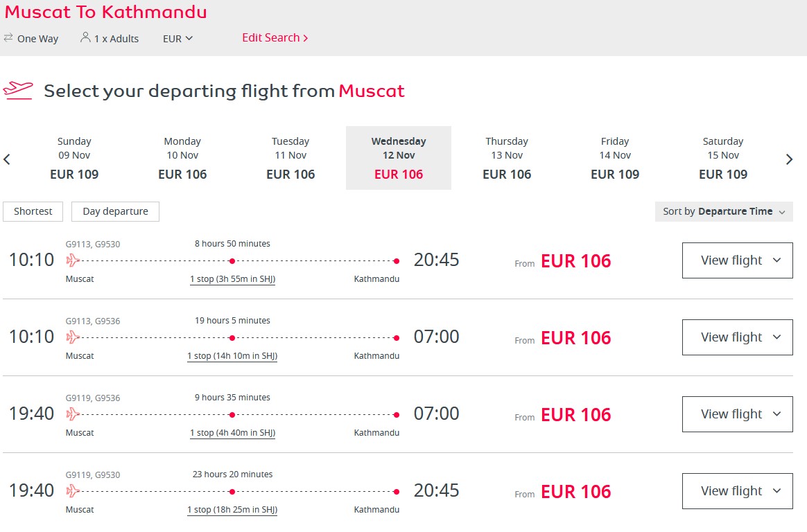Open the EUR currency dropdown
This screenshot has height=532, width=807.
[177, 39]
